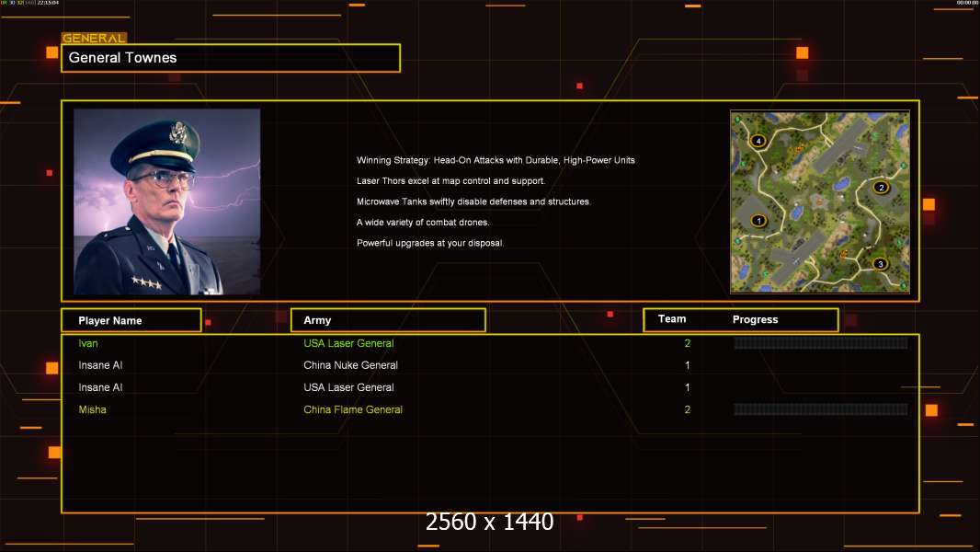Click 'A wide variety of combat drones' line
The height and width of the screenshot is (552, 980).
pyautogui.click(x=423, y=222)
